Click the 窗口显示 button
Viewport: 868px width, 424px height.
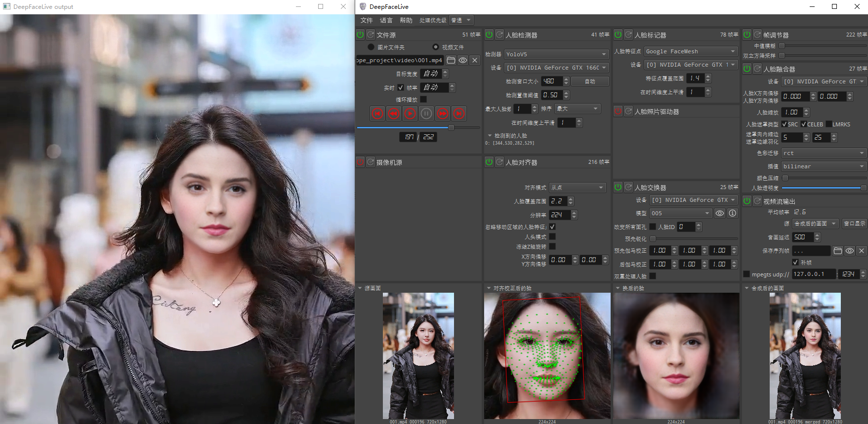854,224
